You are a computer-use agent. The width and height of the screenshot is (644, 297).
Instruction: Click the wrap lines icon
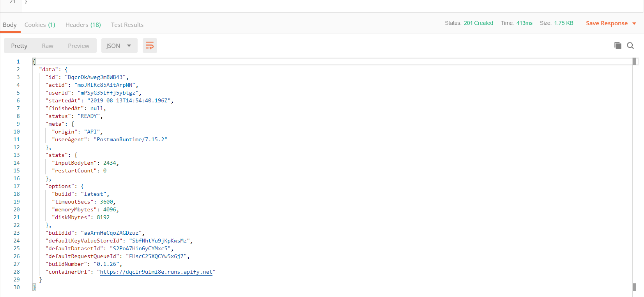(150, 46)
